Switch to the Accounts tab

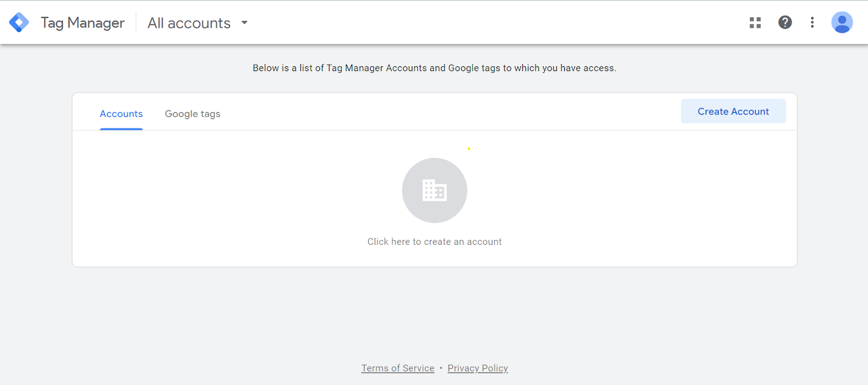click(121, 113)
